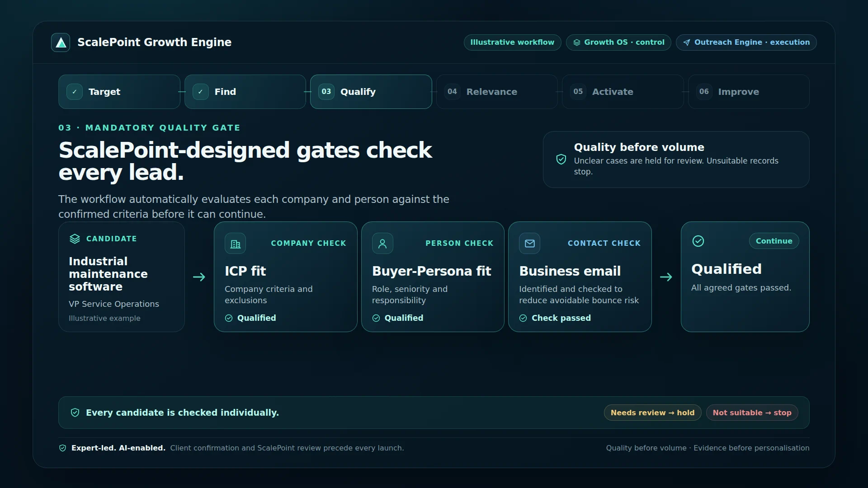Click the Continue badge in Qualified card
The height and width of the screenshot is (488, 868).
[x=774, y=241]
